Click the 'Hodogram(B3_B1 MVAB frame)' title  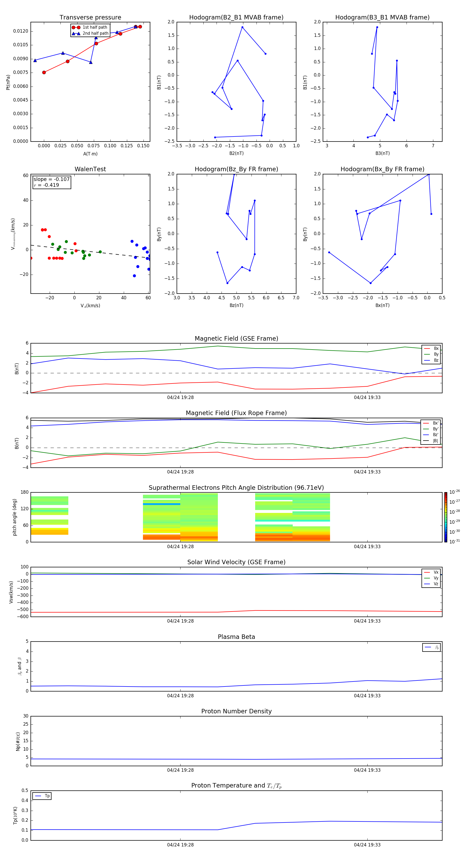[382, 18]
